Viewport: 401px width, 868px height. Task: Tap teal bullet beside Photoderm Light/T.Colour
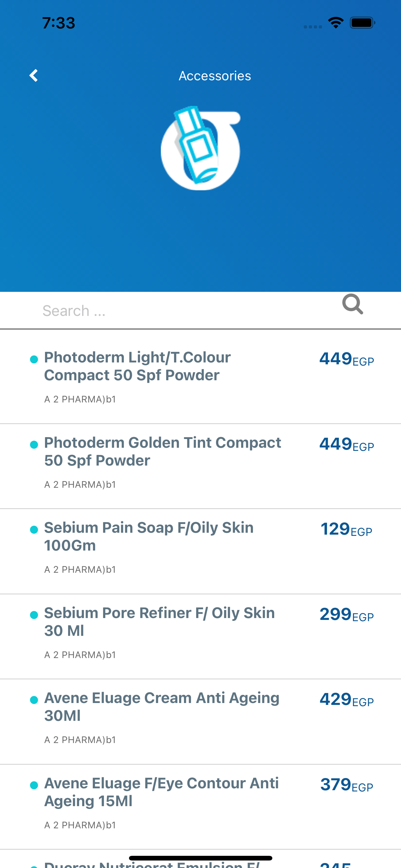point(34,359)
